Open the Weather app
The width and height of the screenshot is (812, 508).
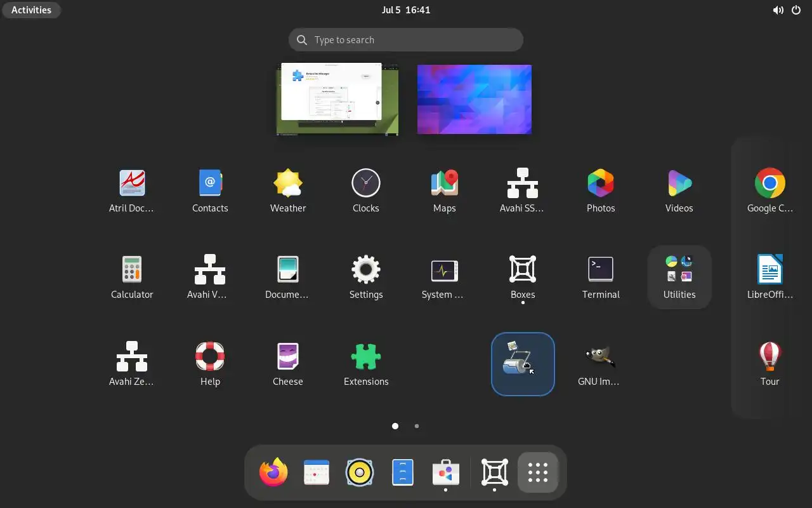pyautogui.click(x=288, y=190)
